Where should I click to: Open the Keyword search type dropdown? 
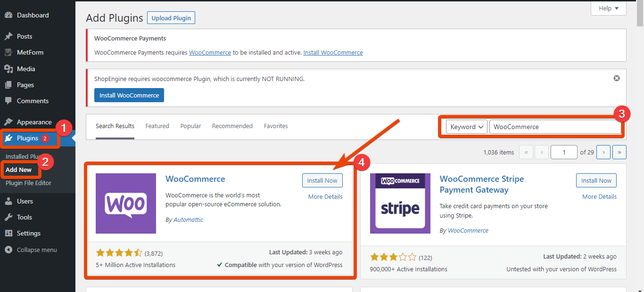[467, 127]
